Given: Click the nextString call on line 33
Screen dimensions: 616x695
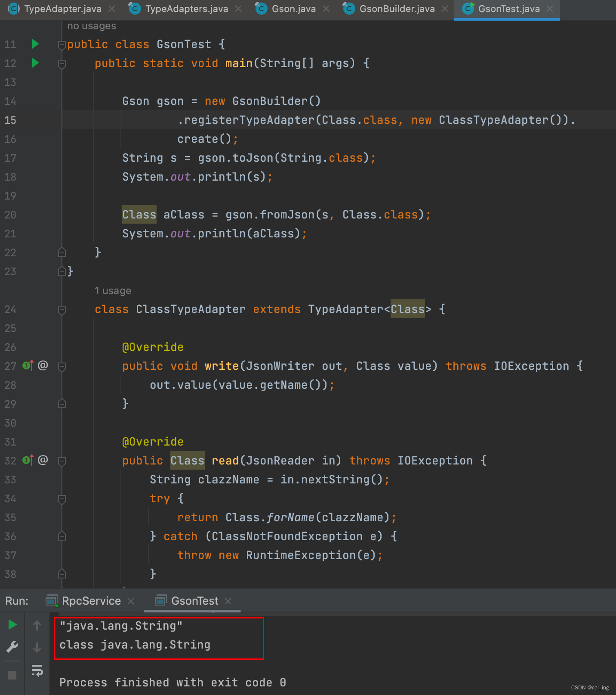Looking at the screenshot, I should (335, 480).
